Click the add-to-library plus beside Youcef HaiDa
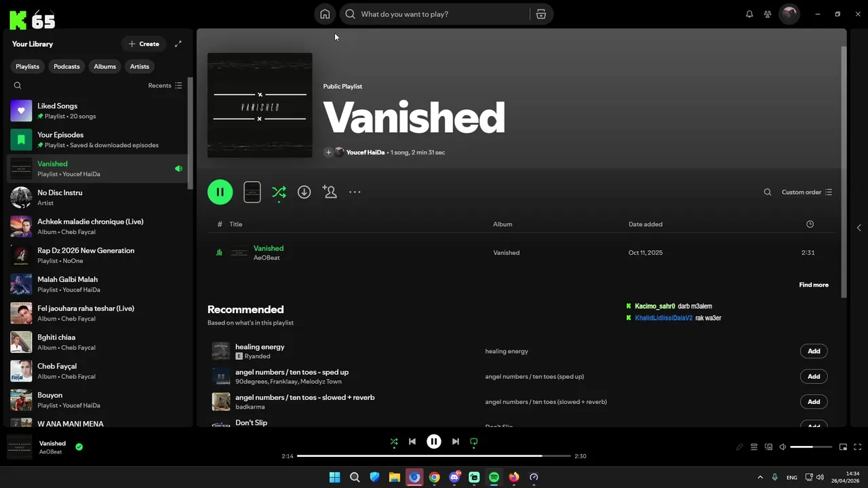 [x=328, y=152]
